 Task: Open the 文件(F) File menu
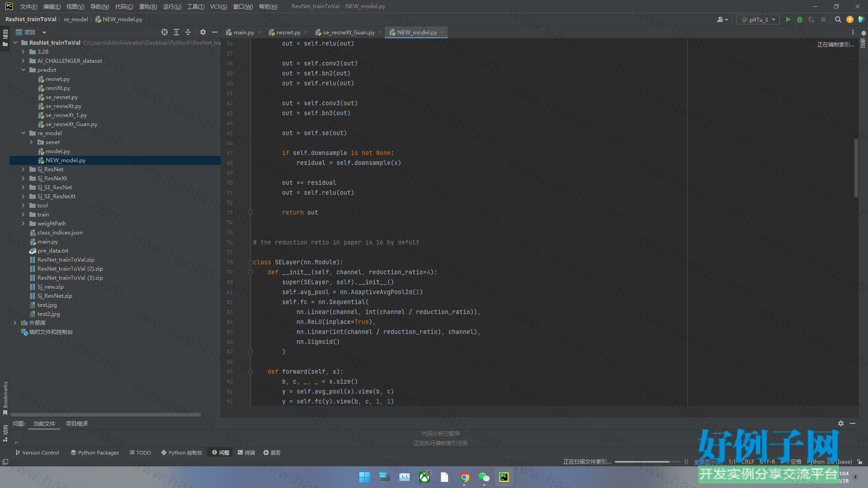click(x=28, y=6)
